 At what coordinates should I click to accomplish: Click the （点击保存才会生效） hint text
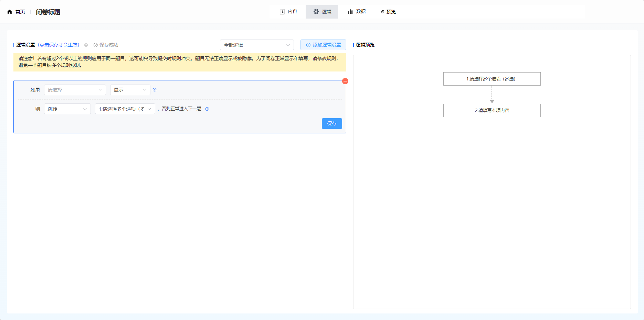point(59,45)
